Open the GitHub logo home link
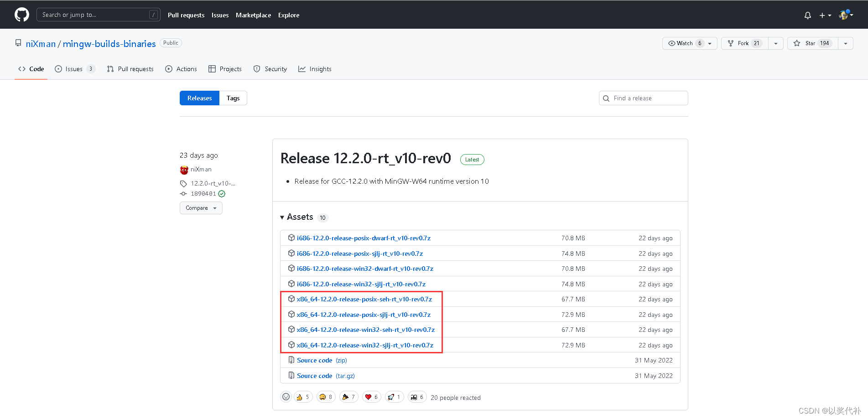The image size is (868, 419). coord(22,15)
